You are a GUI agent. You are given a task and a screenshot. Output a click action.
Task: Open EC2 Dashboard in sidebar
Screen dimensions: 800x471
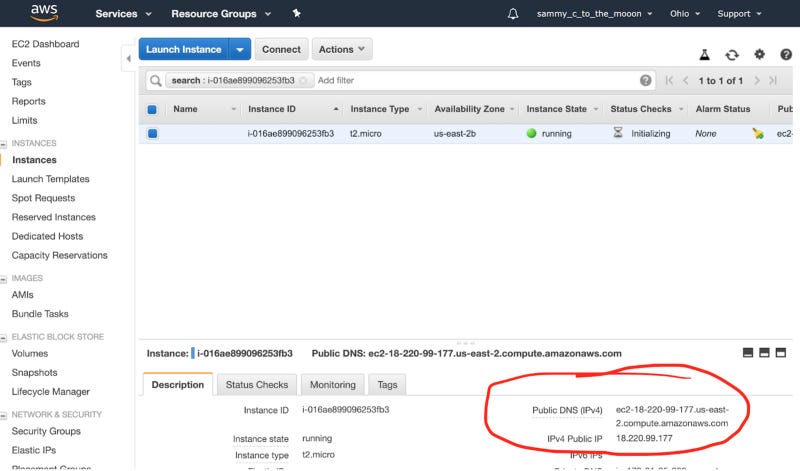45,44
